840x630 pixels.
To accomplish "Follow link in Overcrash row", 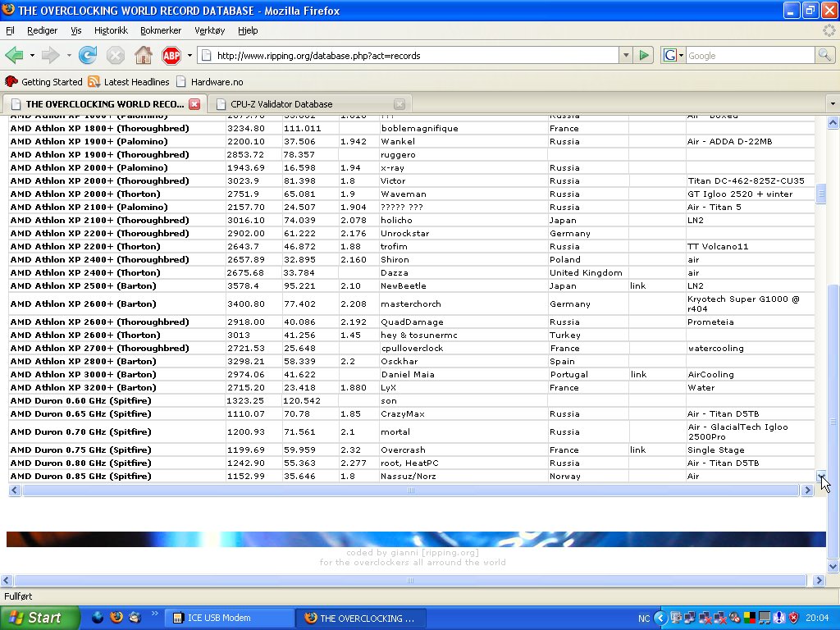I will pyautogui.click(x=637, y=450).
